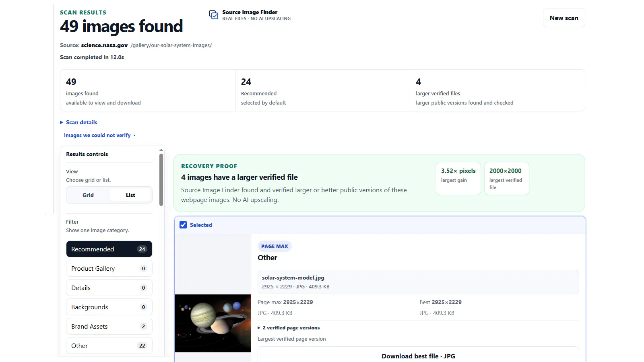Click Download best file JPG button
This screenshot has height=362, width=644.
[418, 355]
